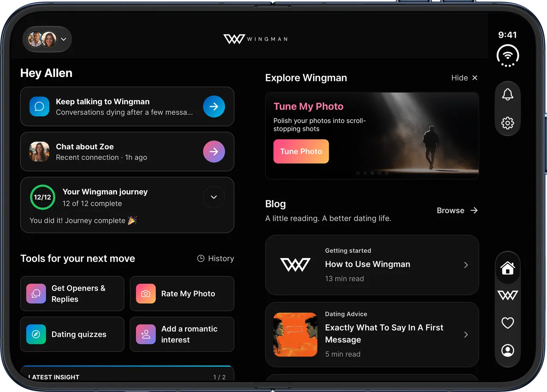The image size is (547, 392).
Task: Click the 13 min read label
Action: tap(344, 279)
